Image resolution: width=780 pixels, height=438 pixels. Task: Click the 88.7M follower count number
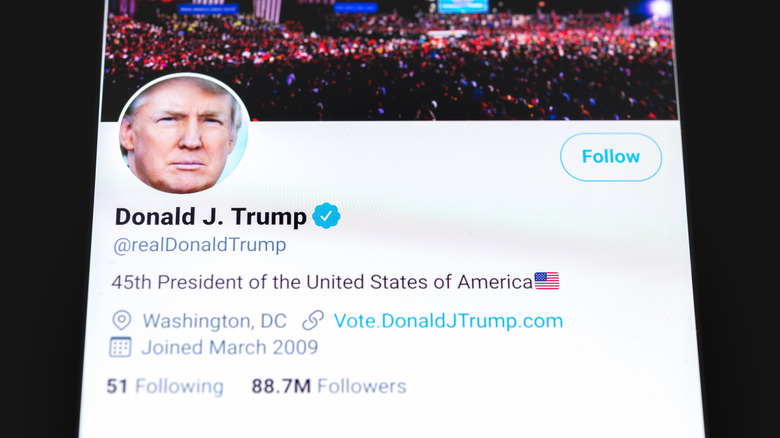tap(279, 386)
